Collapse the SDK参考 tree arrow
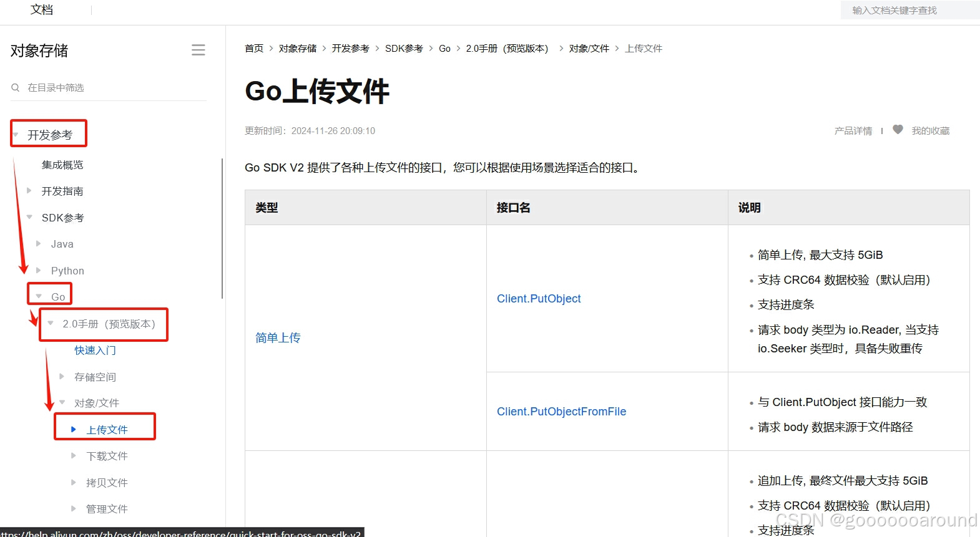Screen dimensions: 980x537 (x=29, y=217)
